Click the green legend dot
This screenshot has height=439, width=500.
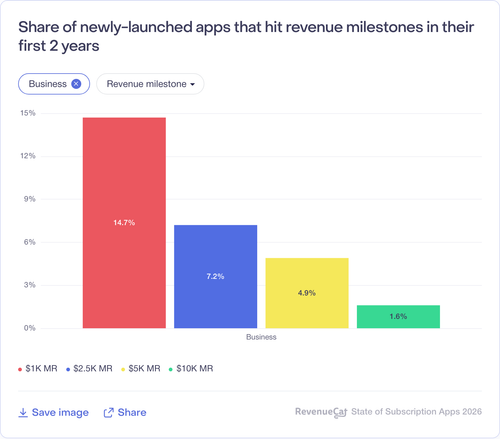tap(171, 369)
